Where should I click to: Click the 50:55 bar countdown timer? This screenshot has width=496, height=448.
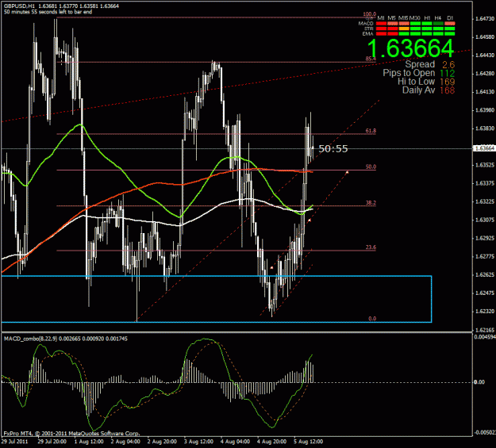click(x=333, y=148)
